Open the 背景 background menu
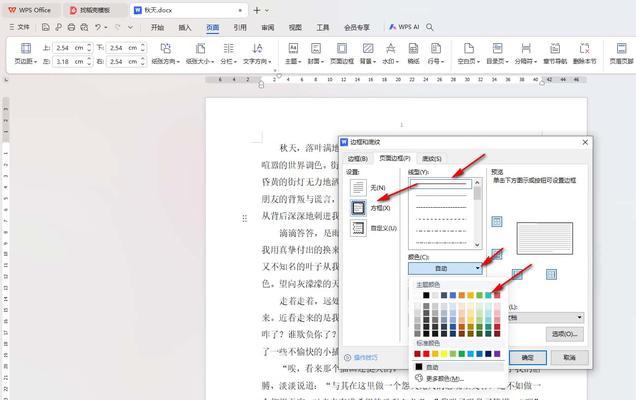The height and width of the screenshot is (400, 636). pyautogui.click(x=368, y=54)
